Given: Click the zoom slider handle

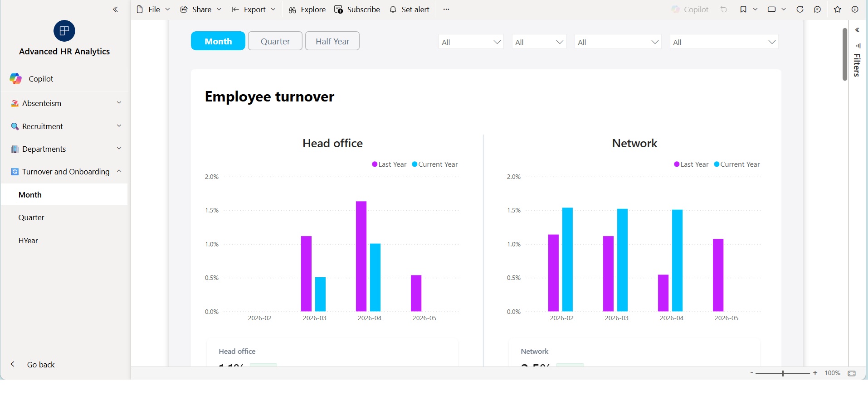Looking at the screenshot, I should (783, 373).
